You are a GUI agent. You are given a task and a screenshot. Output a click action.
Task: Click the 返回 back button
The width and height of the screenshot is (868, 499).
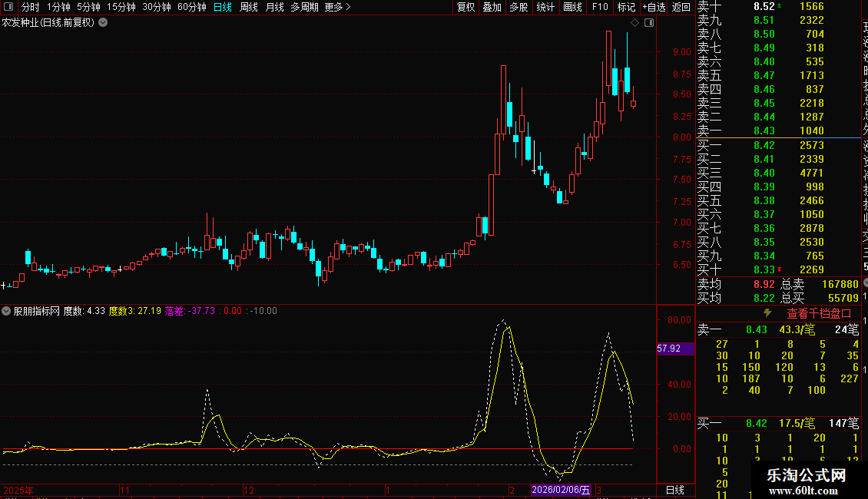[x=681, y=7]
